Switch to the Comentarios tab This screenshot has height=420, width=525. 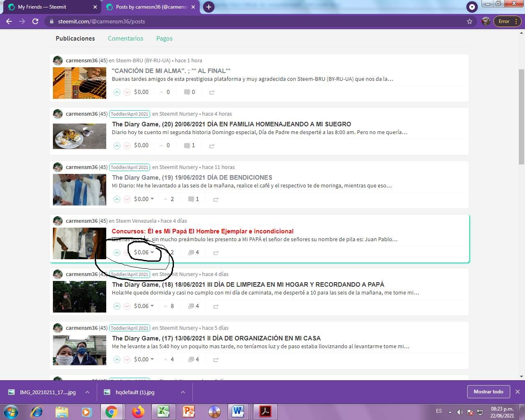126,38
